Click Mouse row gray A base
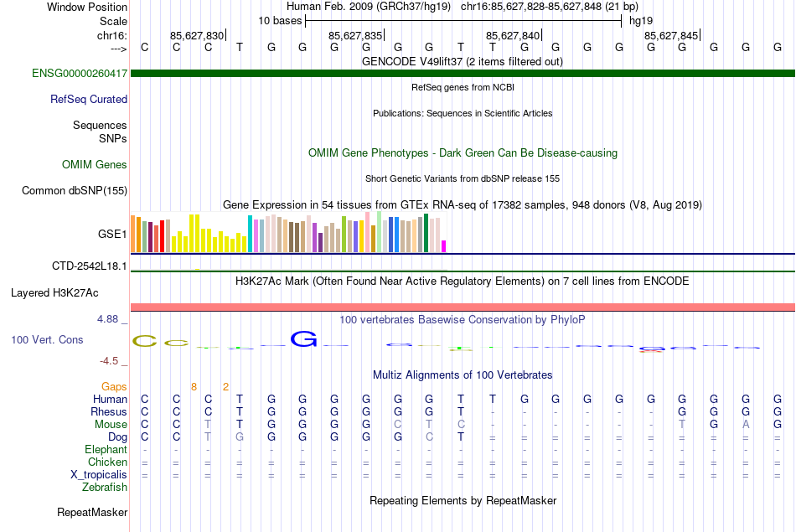This screenshot has height=532, width=796. [x=746, y=425]
